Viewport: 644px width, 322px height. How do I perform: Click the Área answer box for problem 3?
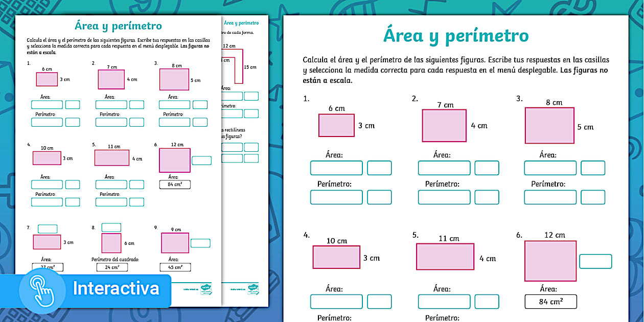coord(550,168)
